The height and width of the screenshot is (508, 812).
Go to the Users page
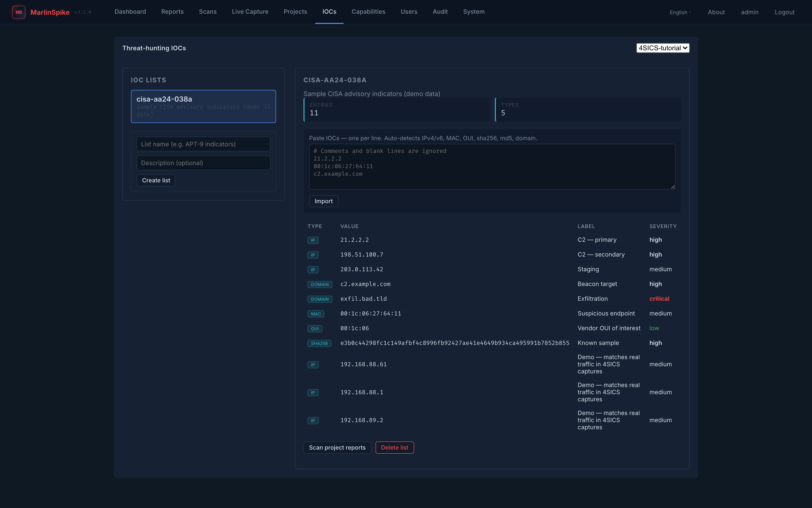[x=409, y=12]
